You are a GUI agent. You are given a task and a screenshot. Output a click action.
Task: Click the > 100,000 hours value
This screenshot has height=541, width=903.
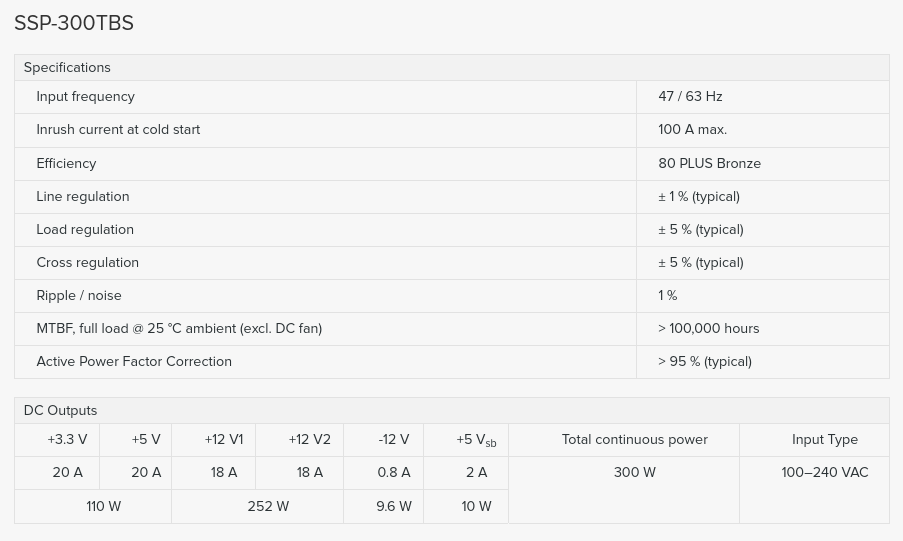(708, 328)
